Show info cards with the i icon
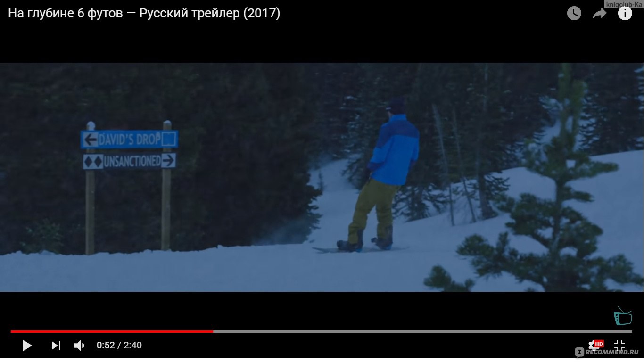This screenshot has width=644, height=362. (x=625, y=13)
